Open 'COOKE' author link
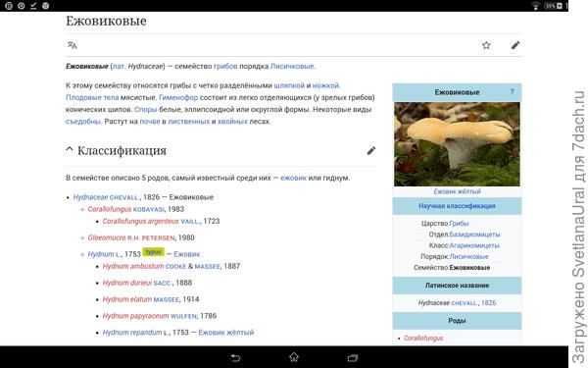This screenshot has width=588, height=368. point(175,267)
